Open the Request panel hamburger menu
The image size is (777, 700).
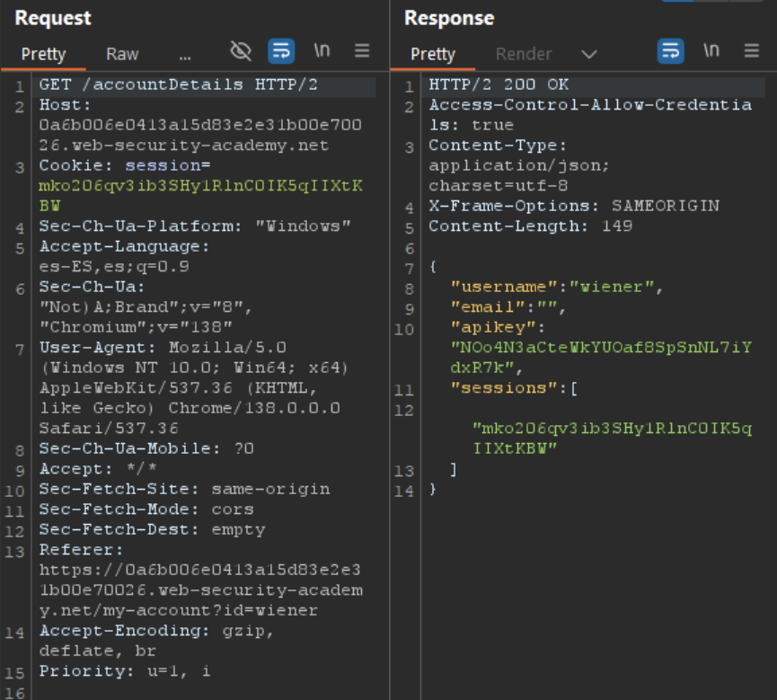click(362, 51)
